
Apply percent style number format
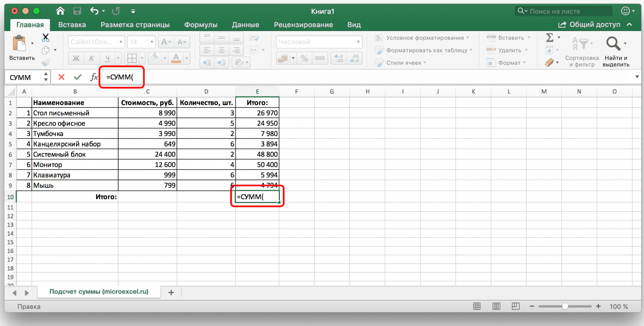(304, 58)
